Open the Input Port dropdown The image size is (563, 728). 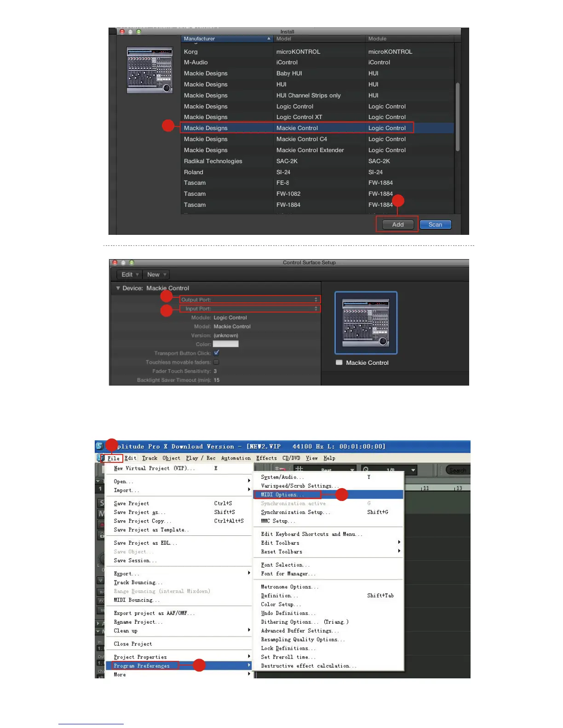pyautogui.click(x=250, y=309)
